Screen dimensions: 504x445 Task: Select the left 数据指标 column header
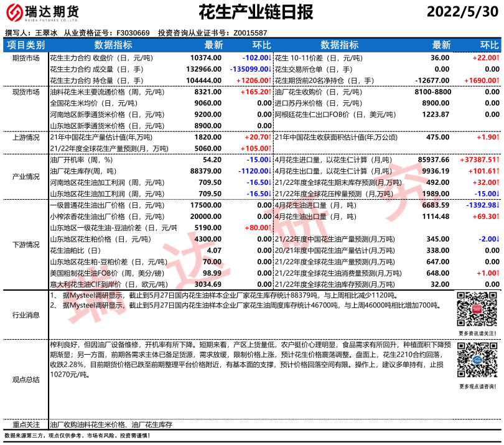(x=113, y=45)
